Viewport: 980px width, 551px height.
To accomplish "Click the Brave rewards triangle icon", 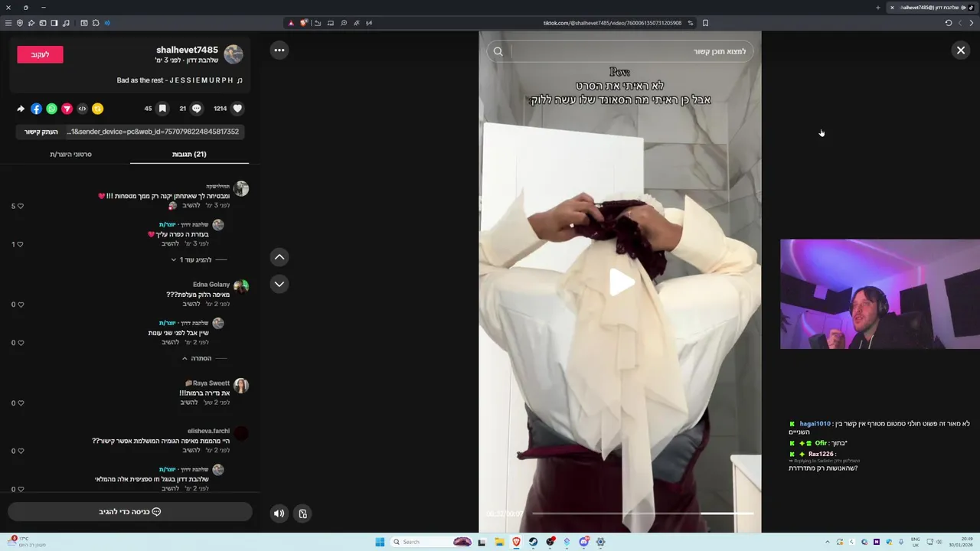I will (x=291, y=23).
